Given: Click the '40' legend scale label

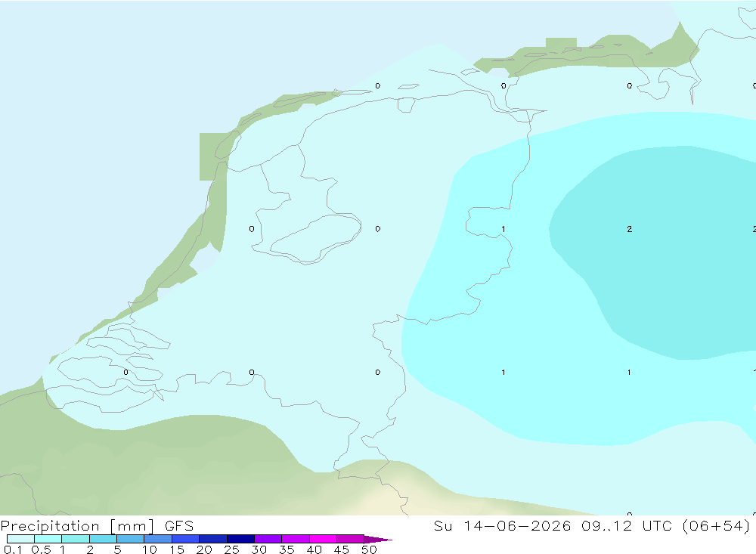Looking at the screenshot, I should (x=314, y=549).
